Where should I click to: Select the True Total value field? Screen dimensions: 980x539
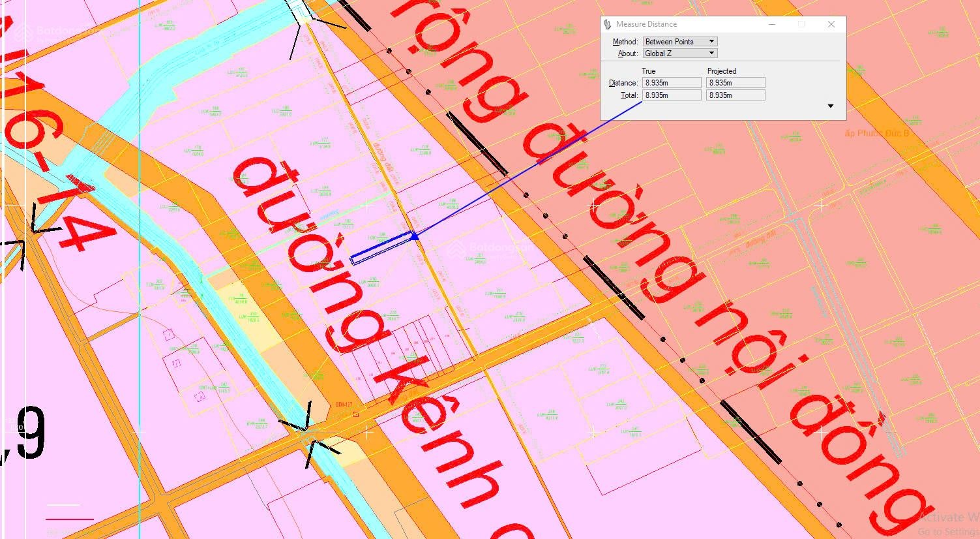click(672, 95)
